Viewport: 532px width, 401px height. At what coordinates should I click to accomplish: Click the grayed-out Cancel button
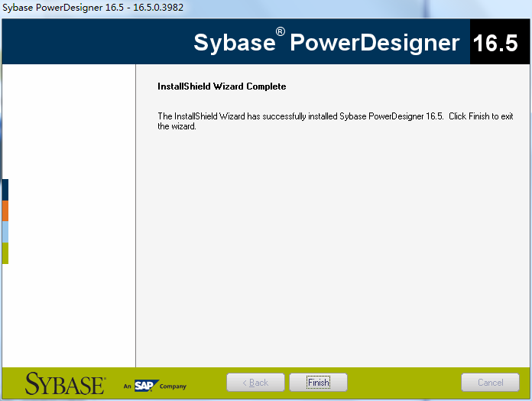(x=490, y=383)
